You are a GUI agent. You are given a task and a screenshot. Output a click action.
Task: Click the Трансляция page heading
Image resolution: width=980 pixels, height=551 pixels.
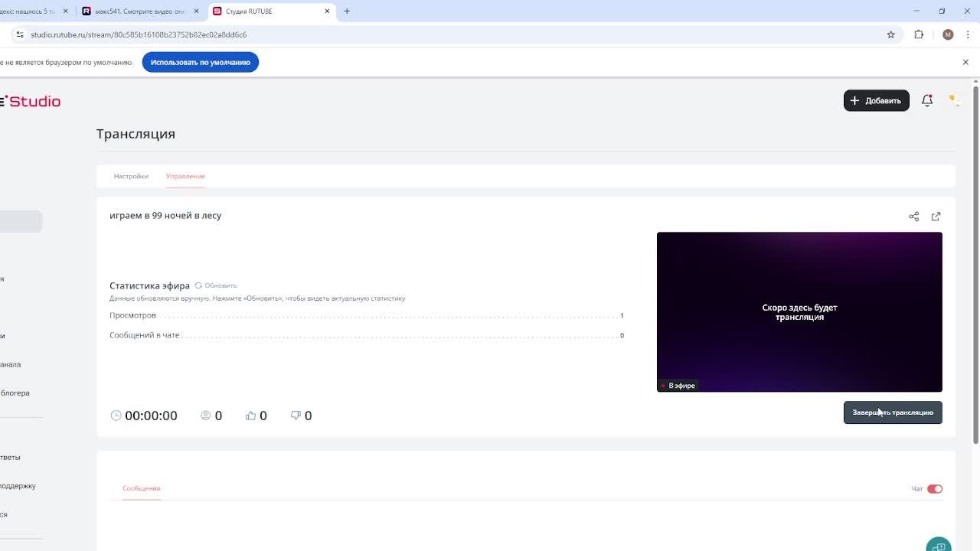click(x=136, y=134)
